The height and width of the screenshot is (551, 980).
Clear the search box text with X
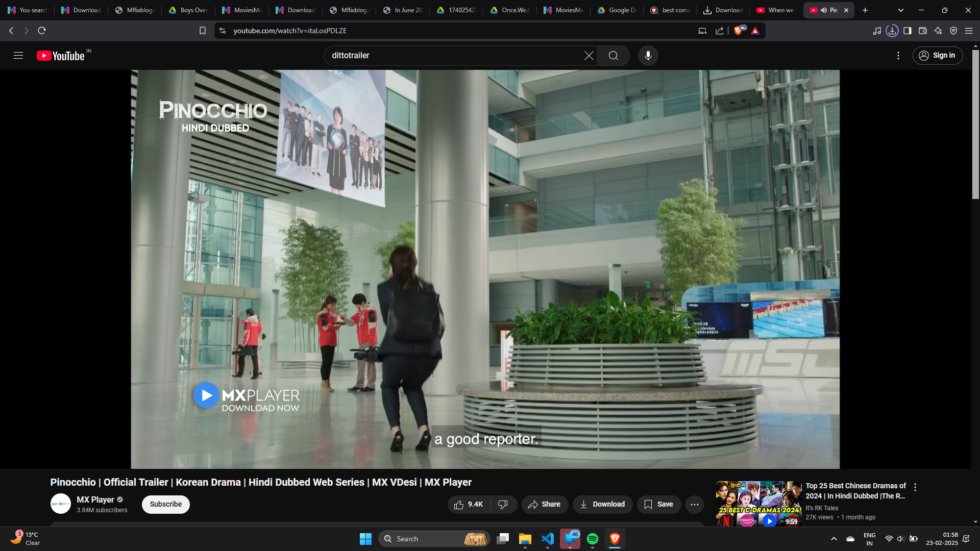[x=589, y=56]
